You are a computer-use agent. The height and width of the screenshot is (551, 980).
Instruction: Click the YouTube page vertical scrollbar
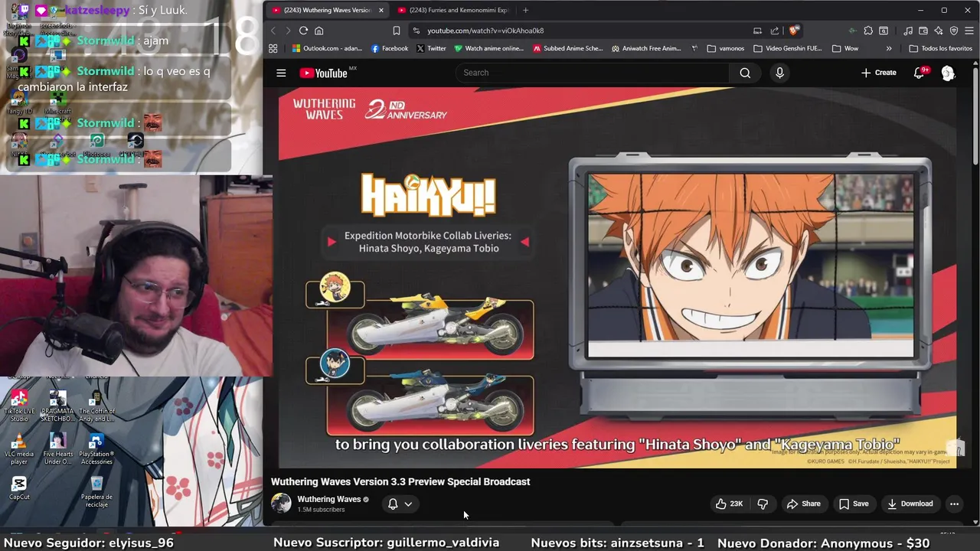click(975, 115)
